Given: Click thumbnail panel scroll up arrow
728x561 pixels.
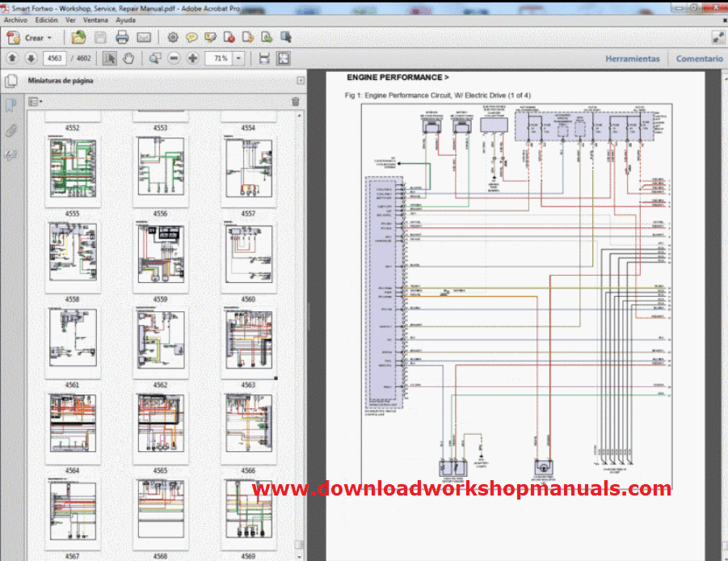Looking at the screenshot, I should click(x=300, y=115).
